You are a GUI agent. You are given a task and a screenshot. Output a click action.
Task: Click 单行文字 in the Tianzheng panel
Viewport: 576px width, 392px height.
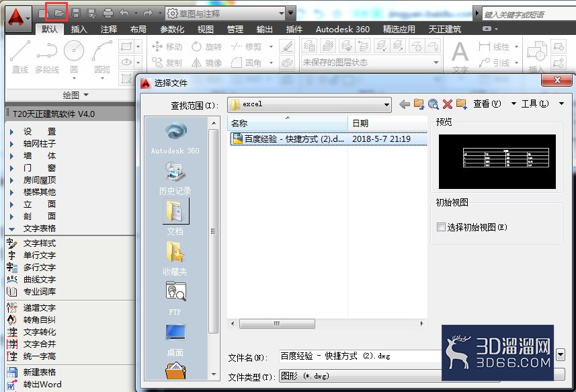tap(40, 256)
